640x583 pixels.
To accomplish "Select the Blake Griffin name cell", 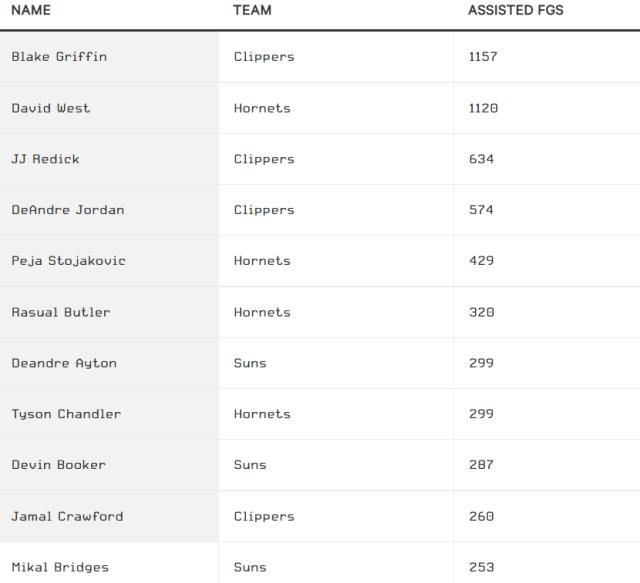I will pos(59,57).
